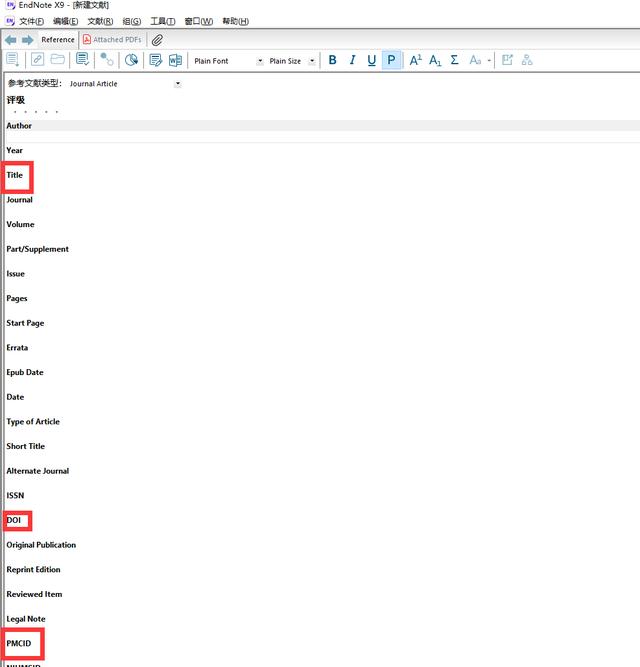Click the Word document icon
640x667 pixels.
coord(175,60)
